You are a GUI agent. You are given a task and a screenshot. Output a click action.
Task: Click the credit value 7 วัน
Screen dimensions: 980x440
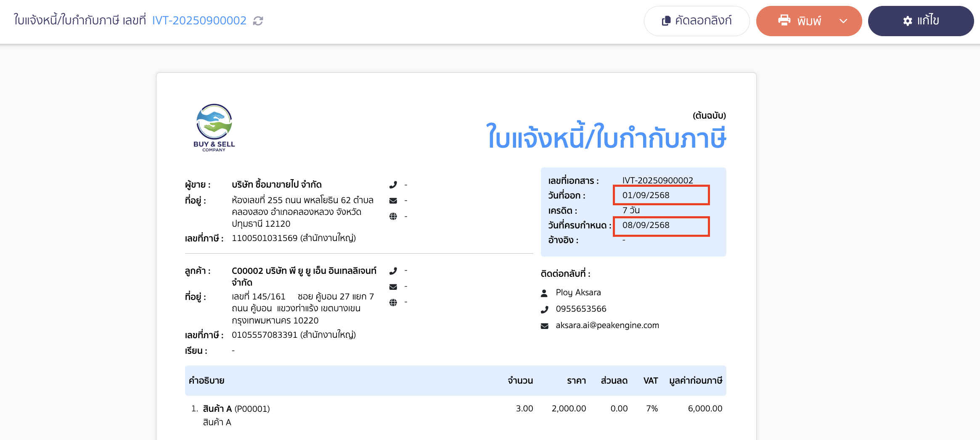631,210
